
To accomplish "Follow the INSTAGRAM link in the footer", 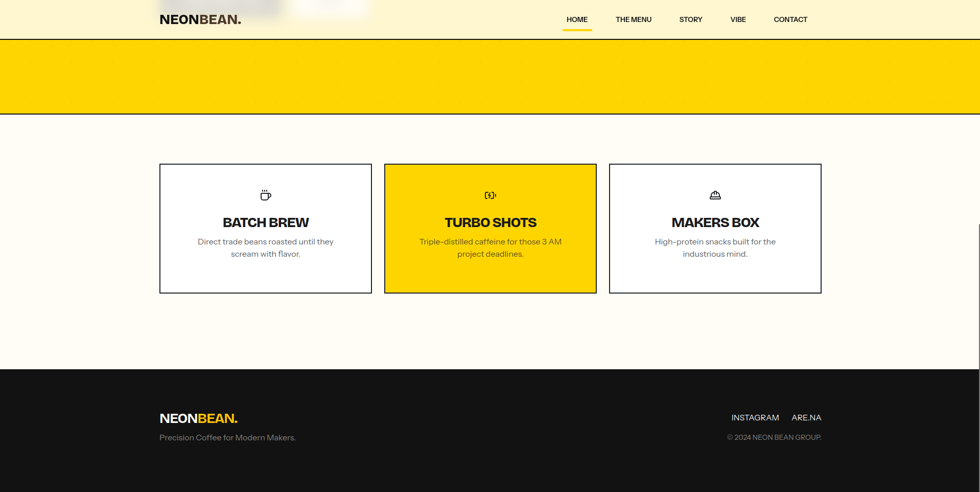I will 755,417.
